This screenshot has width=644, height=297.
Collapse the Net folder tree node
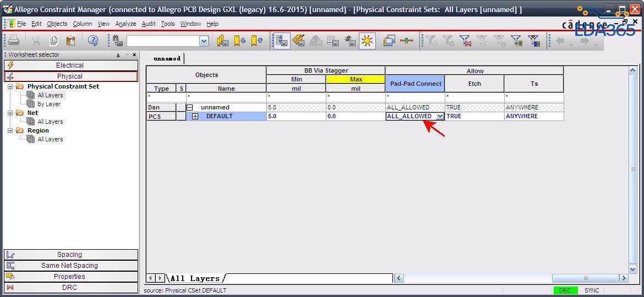click(10, 113)
